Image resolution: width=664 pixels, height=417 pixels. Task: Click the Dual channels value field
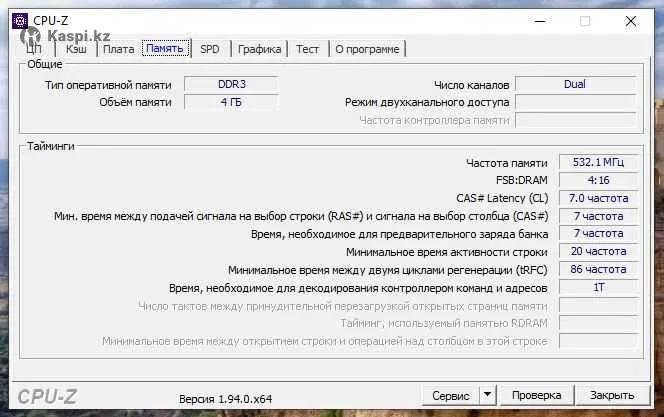pyautogui.click(x=574, y=85)
